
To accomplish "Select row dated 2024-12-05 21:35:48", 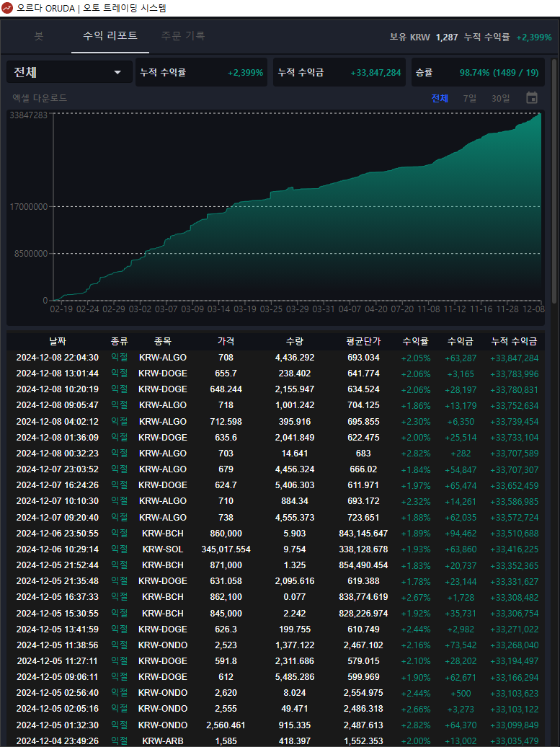I will point(276,581).
